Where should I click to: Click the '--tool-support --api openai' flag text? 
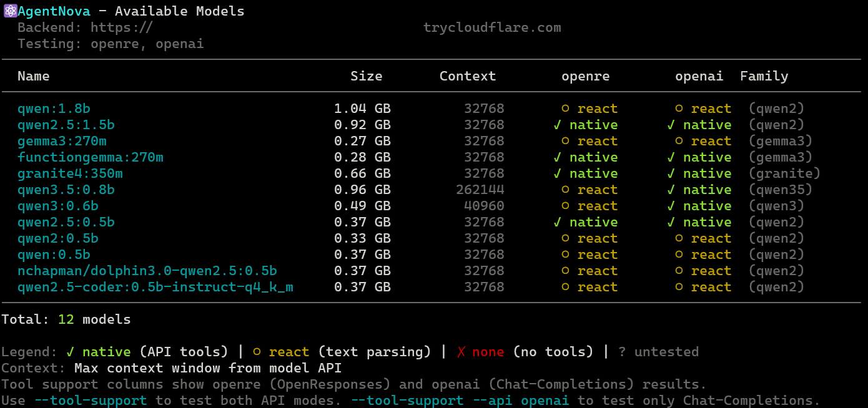460,401
